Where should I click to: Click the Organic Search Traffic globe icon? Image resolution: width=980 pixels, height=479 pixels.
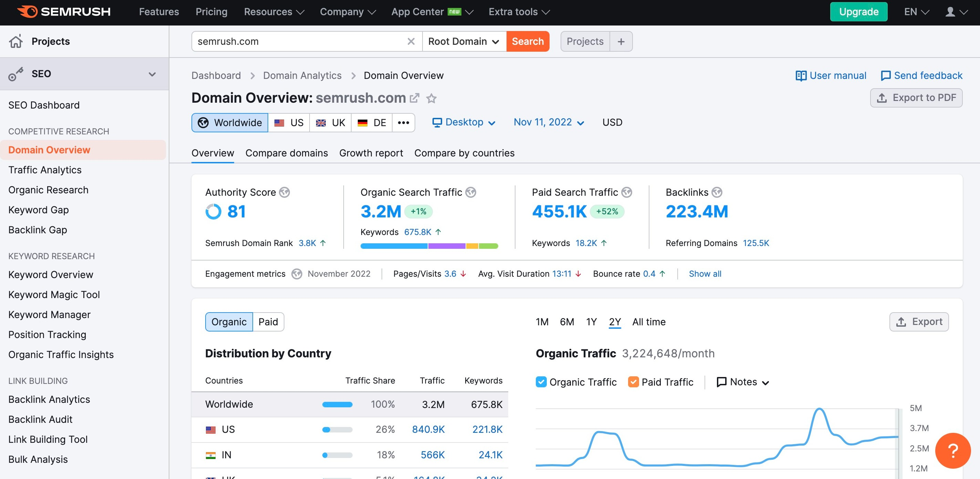pyautogui.click(x=471, y=192)
